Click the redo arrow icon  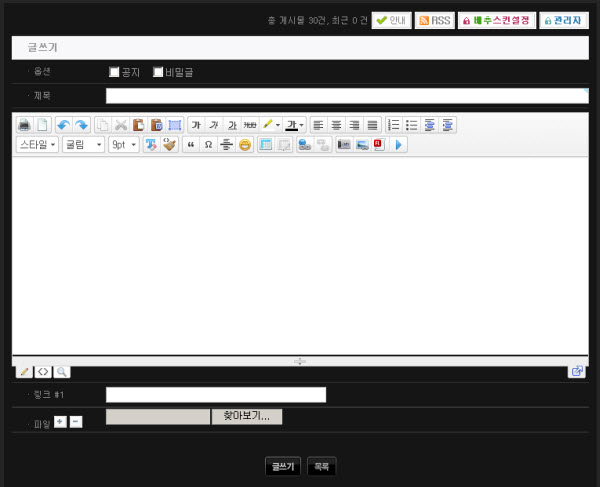click(82, 125)
